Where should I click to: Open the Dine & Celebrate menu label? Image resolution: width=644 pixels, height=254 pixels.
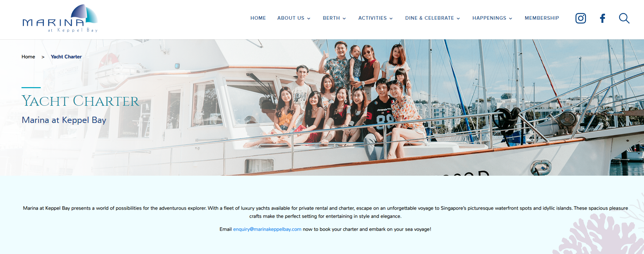[x=430, y=18]
